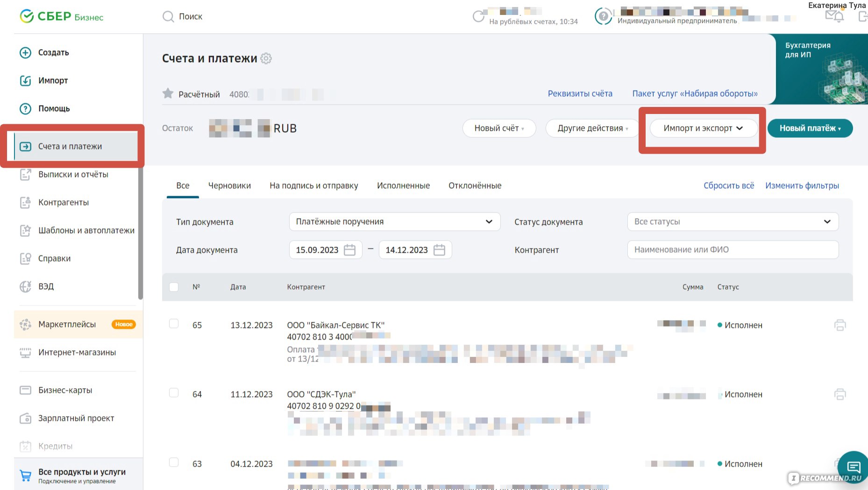Toggle select-all checkbox in table header
The image size is (868, 490).
174,287
